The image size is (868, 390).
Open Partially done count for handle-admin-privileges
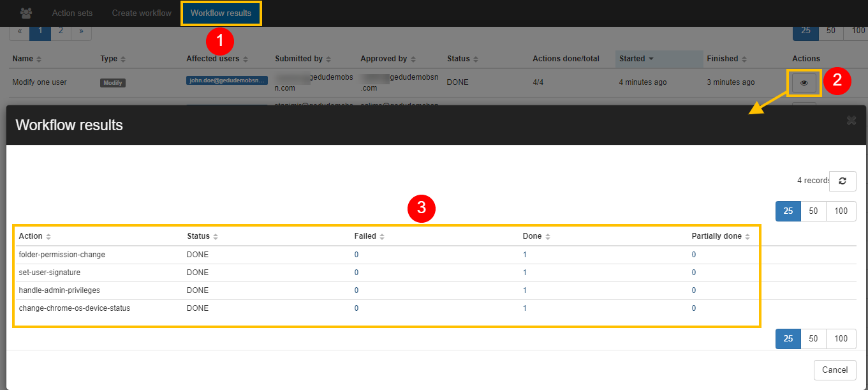tap(694, 290)
